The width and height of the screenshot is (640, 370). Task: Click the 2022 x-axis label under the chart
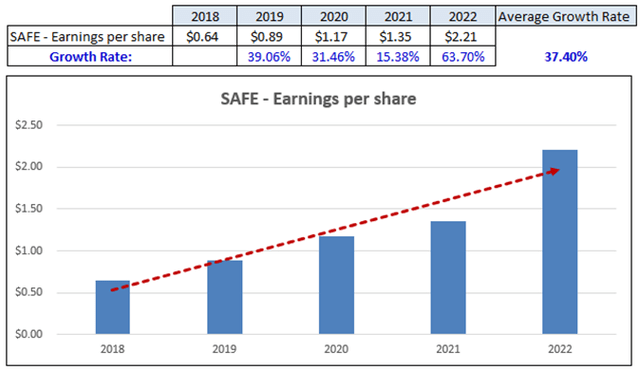(560, 349)
